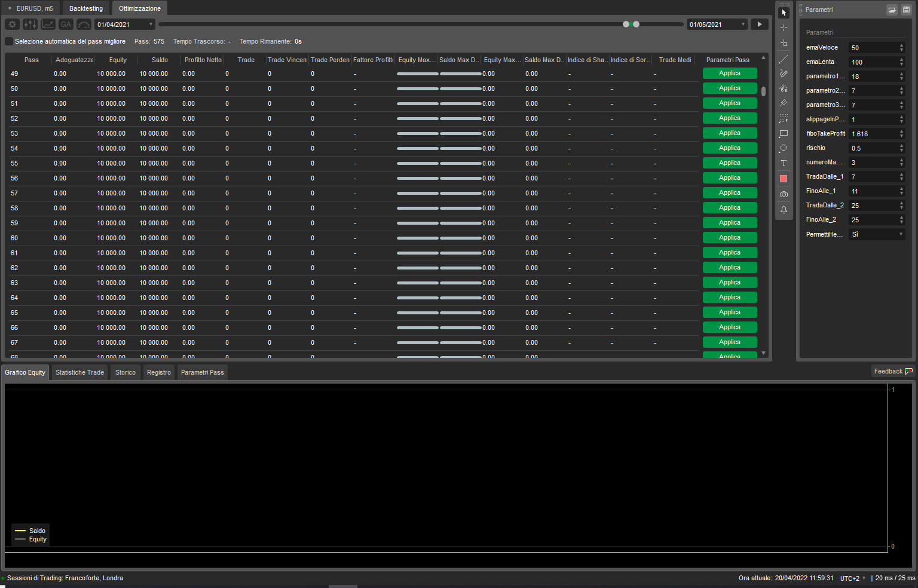Click the speedometer gauge icon
Viewport: 918px width, 588px height.
[x=84, y=24]
